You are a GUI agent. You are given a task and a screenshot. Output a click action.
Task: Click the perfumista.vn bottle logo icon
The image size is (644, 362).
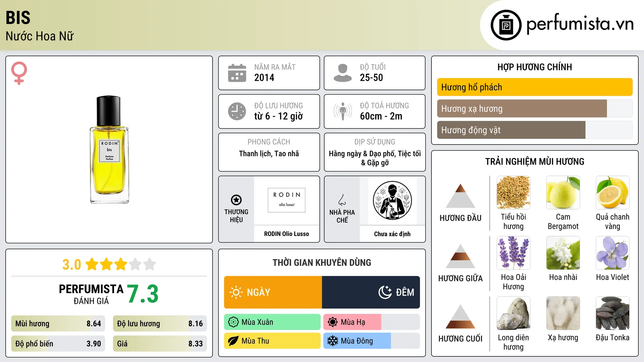pyautogui.click(x=506, y=25)
